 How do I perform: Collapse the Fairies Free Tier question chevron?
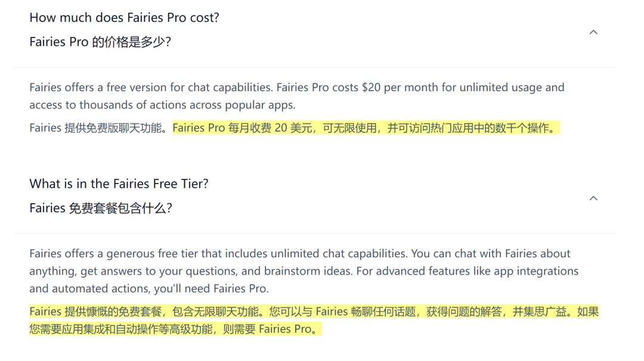pyautogui.click(x=593, y=198)
